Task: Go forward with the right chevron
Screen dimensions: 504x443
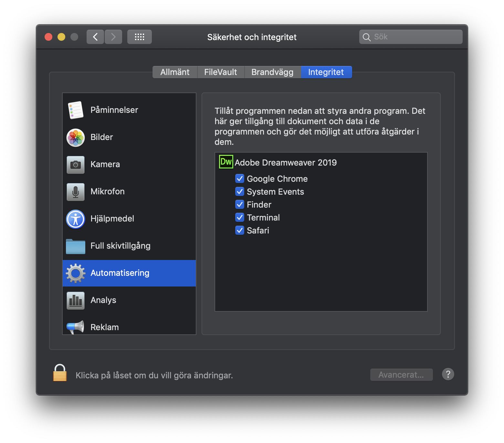Action: tap(113, 37)
